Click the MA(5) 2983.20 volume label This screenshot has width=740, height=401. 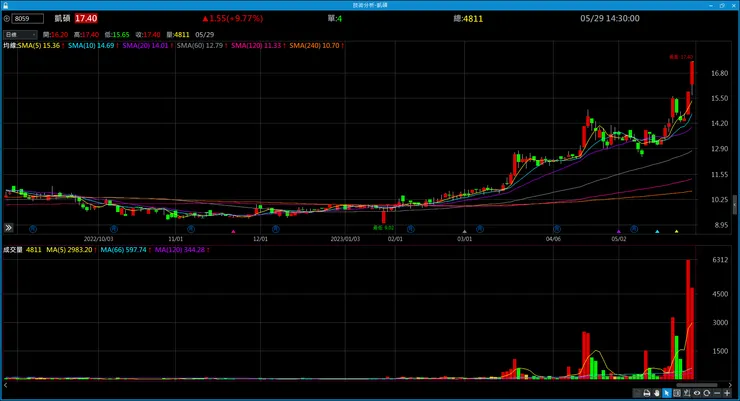[69, 250]
